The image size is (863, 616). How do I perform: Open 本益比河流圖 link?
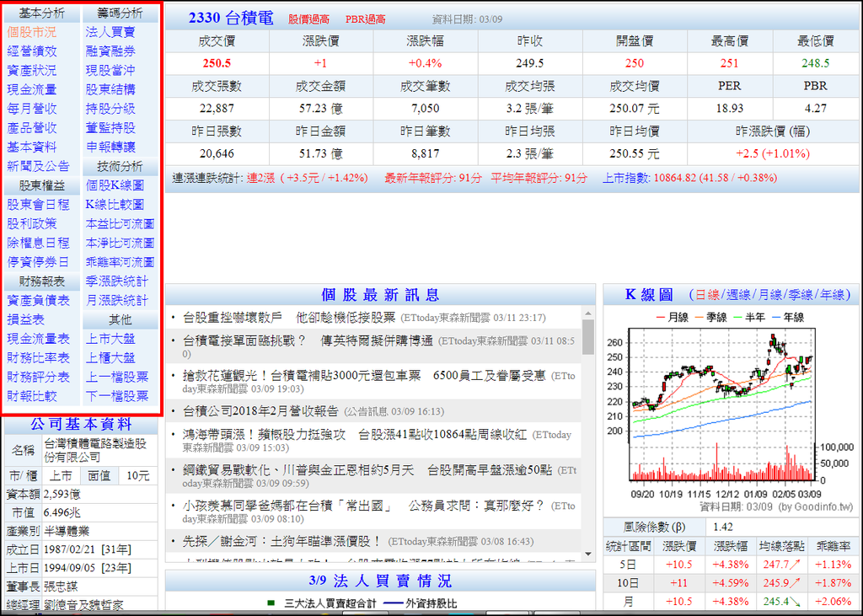120,224
